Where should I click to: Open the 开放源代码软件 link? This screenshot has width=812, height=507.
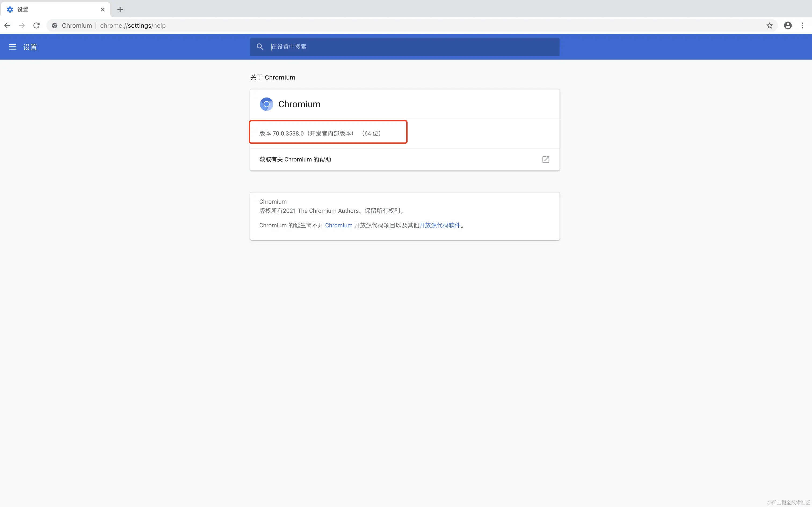click(x=440, y=225)
